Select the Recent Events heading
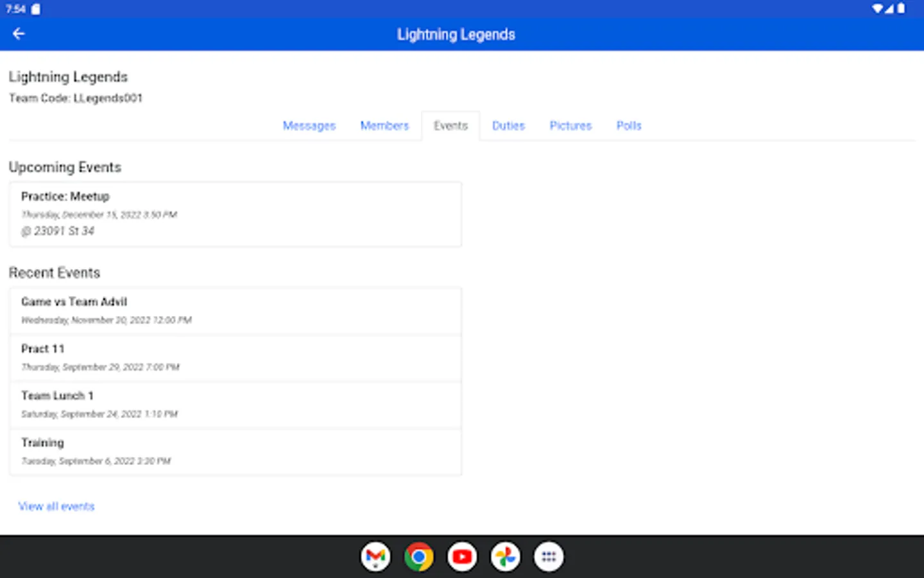 pos(55,273)
